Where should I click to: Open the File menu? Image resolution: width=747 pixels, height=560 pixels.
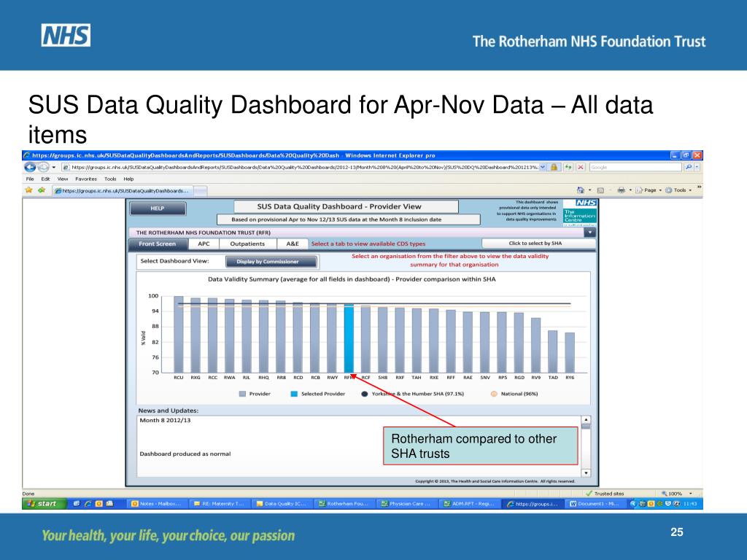[30, 179]
